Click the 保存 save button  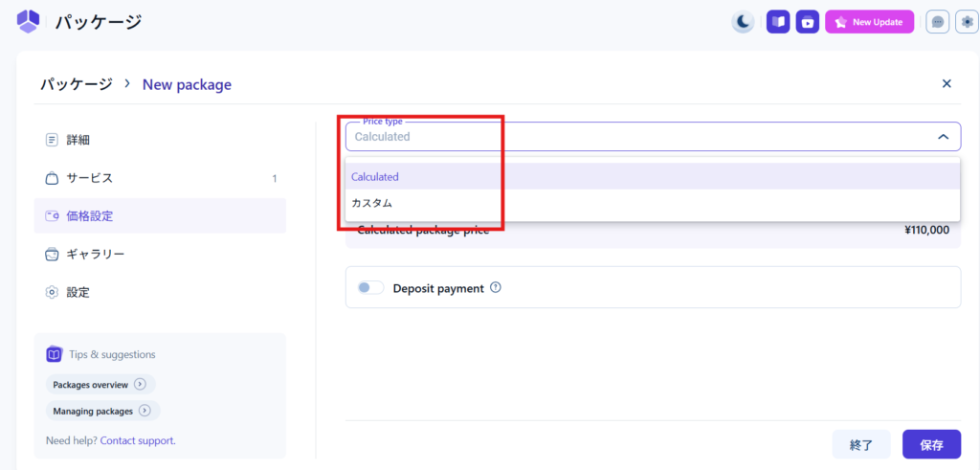931,445
